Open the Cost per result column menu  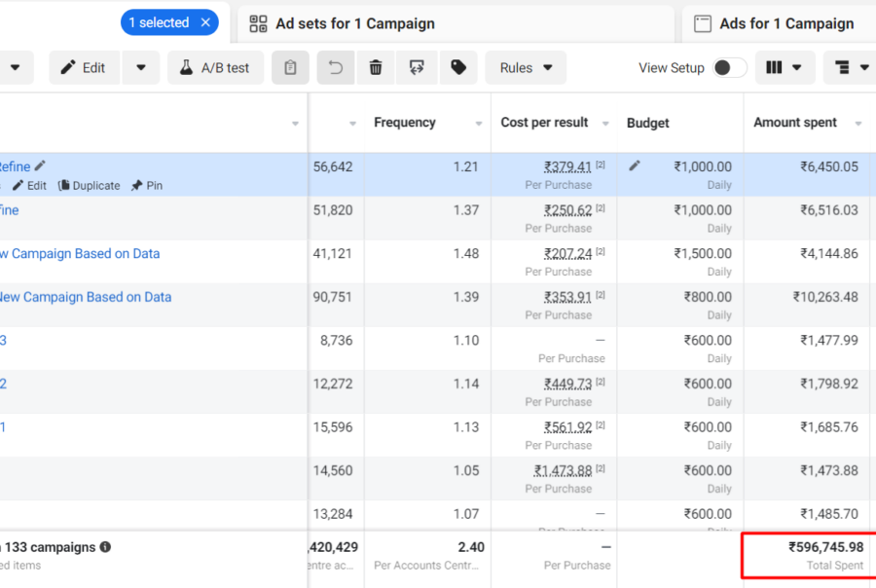pos(604,124)
